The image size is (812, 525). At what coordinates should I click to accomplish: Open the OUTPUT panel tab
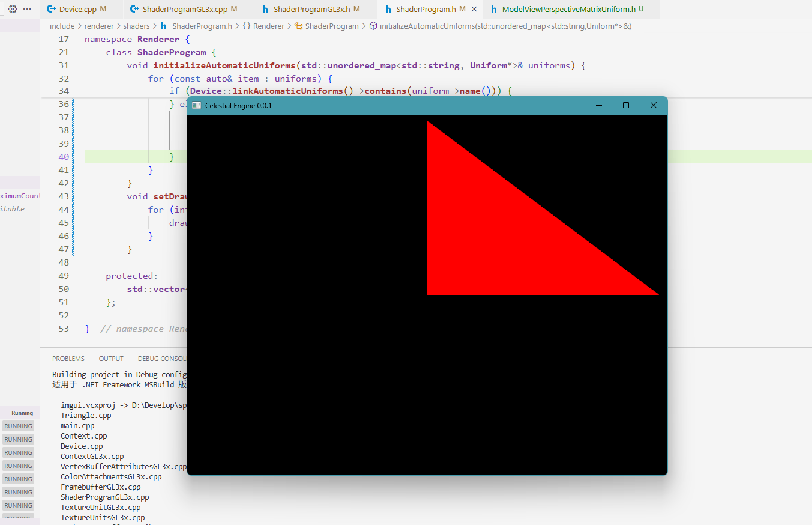[x=111, y=359]
